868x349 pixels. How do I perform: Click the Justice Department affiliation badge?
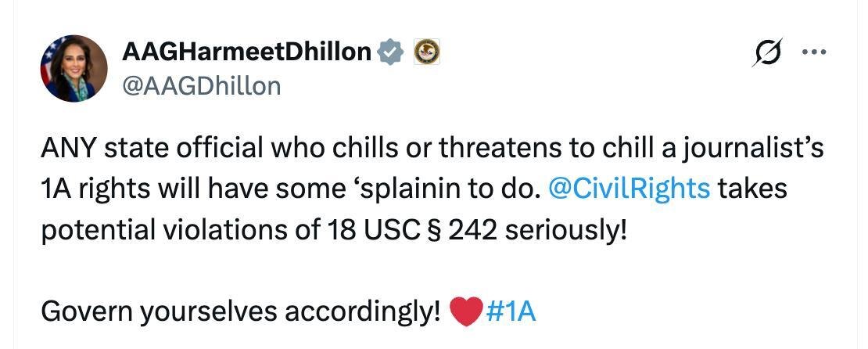coord(425,52)
